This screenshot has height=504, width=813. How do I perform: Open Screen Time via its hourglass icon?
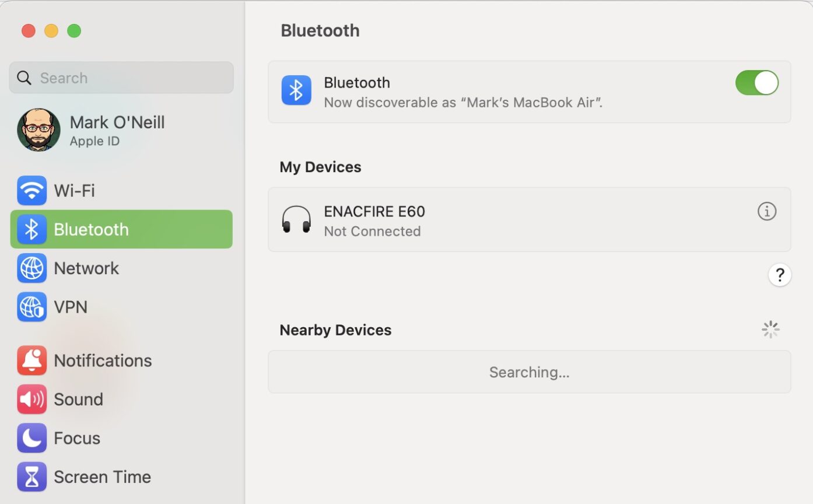point(32,477)
